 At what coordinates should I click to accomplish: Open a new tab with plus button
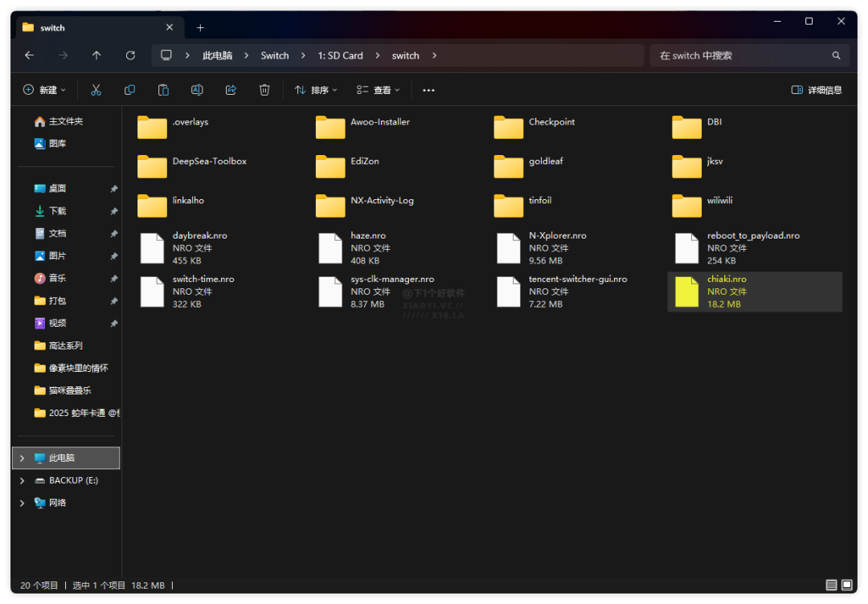tap(200, 27)
